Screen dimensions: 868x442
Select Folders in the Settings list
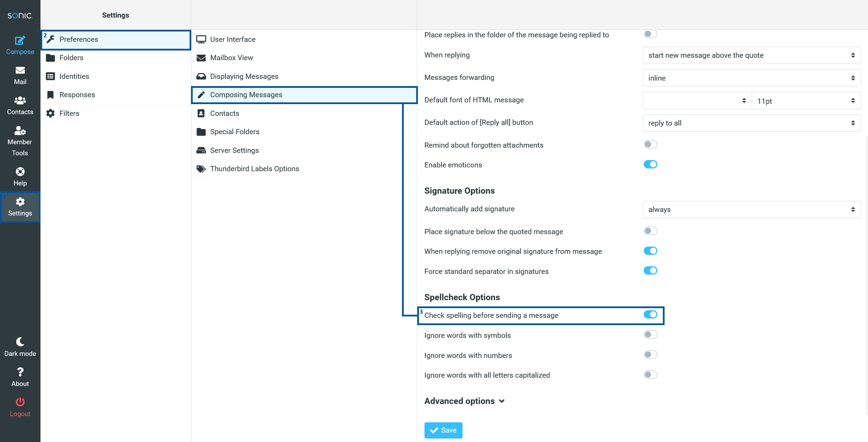[116, 58]
